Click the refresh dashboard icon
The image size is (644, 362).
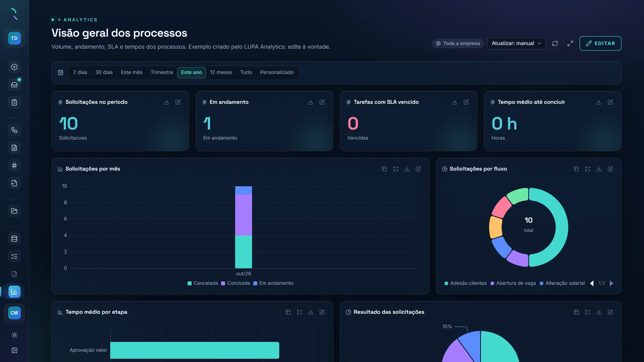coord(555,43)
